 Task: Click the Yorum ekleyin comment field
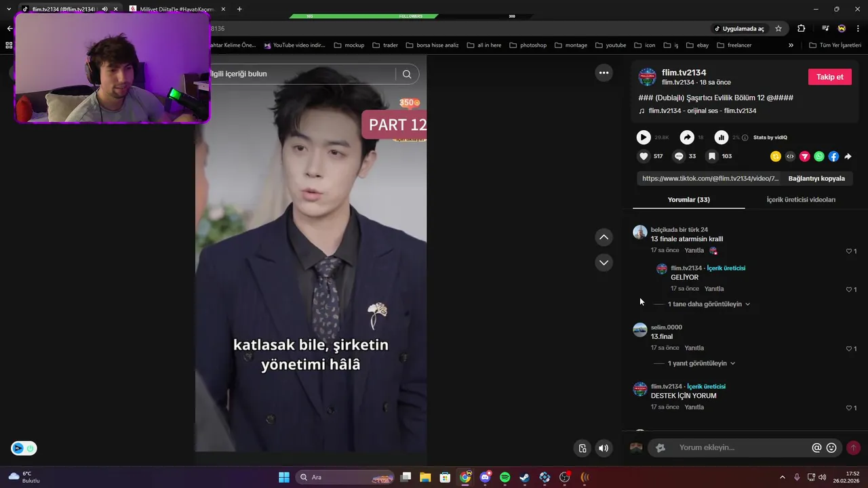click(743, 448)
